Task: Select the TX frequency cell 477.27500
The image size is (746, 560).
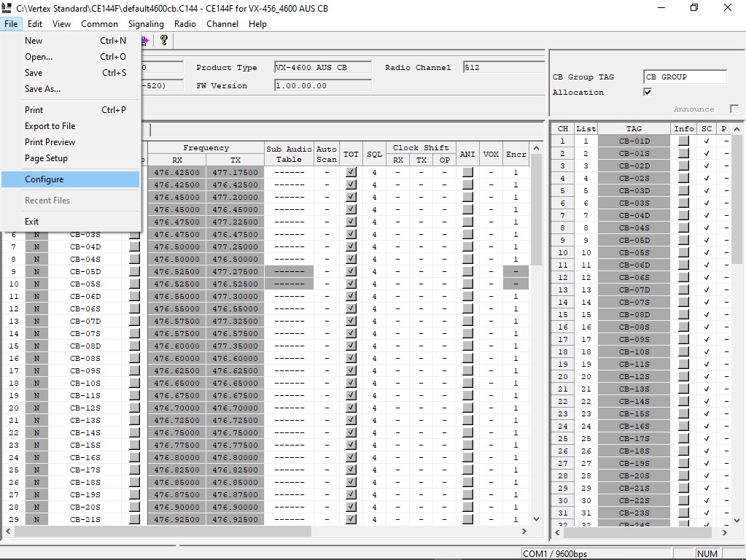Action: (235, 271)
